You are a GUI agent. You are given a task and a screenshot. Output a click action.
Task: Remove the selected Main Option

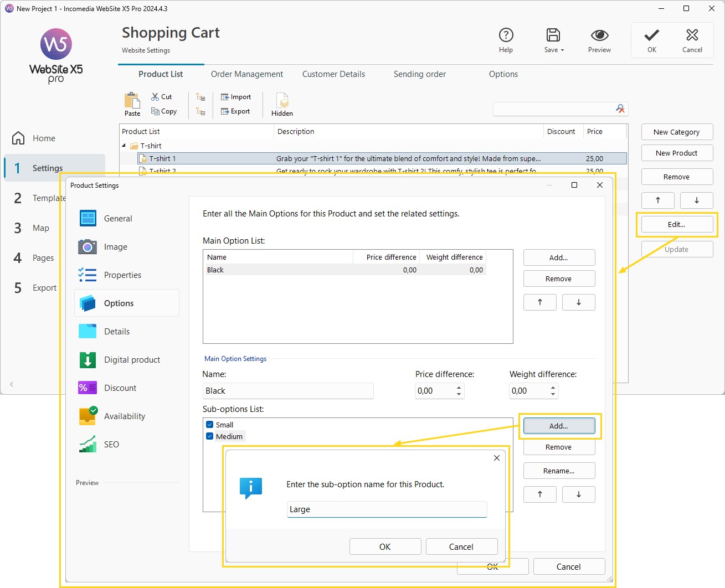(x=559, y=279)
